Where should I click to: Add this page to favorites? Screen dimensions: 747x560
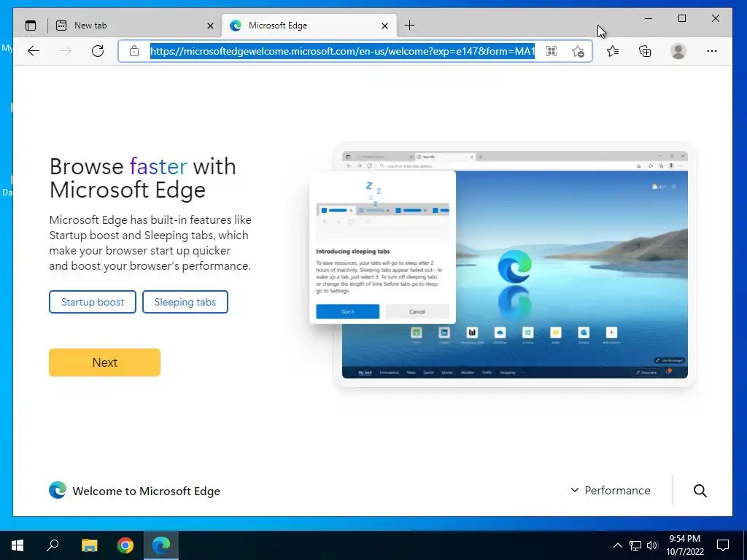(578, 51)
